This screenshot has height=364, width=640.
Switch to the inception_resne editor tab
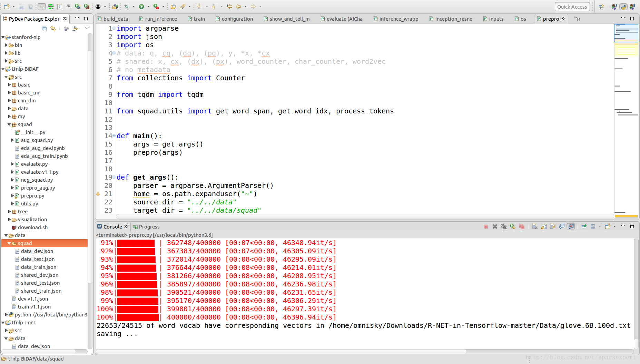(451, 19)
